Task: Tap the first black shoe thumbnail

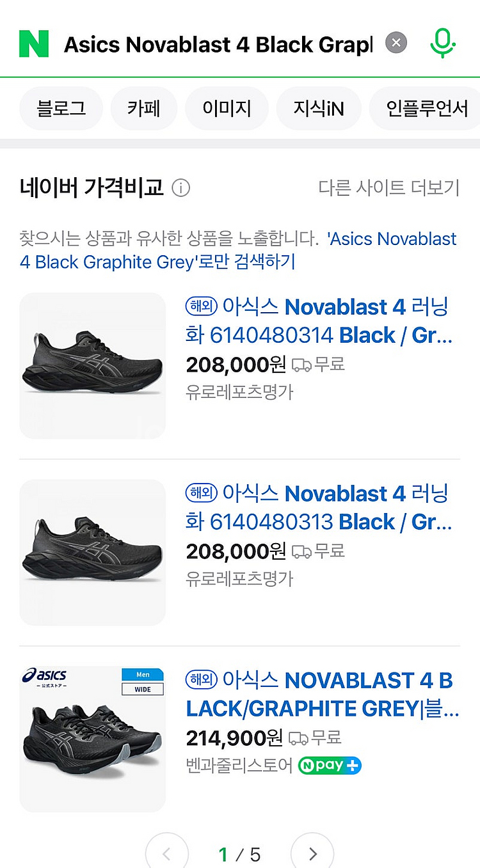Action: click(93, 366)
